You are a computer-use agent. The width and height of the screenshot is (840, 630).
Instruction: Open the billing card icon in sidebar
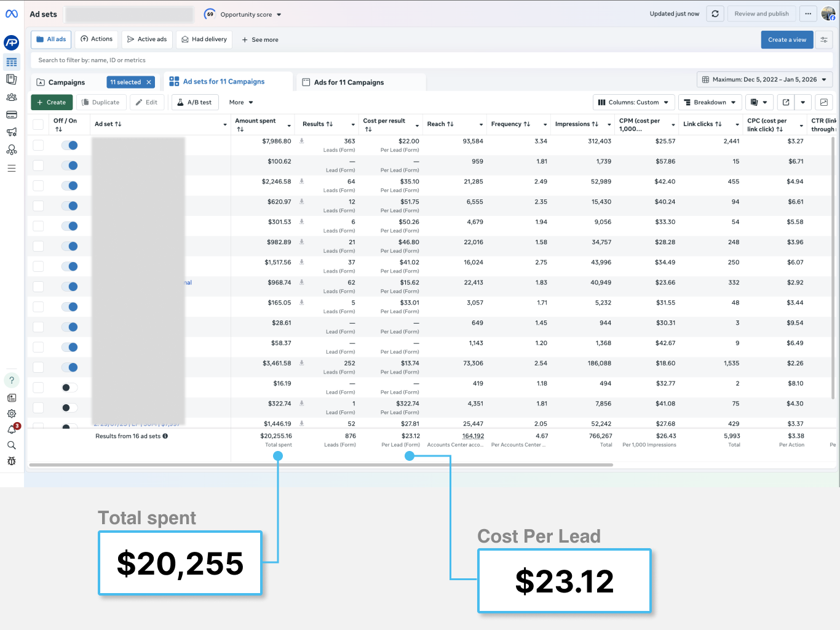coord(12,114)
